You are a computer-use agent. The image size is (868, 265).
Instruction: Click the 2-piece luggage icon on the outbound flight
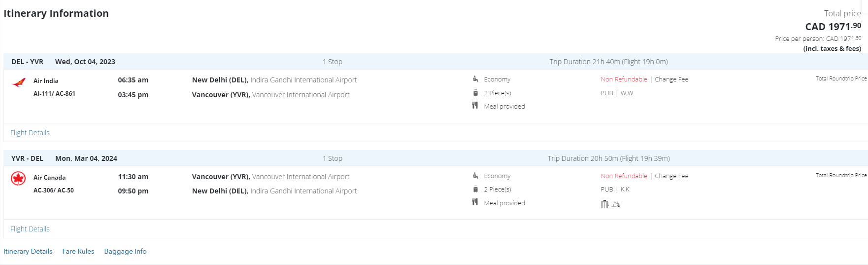pyautogui.click(x=475, y=93)
